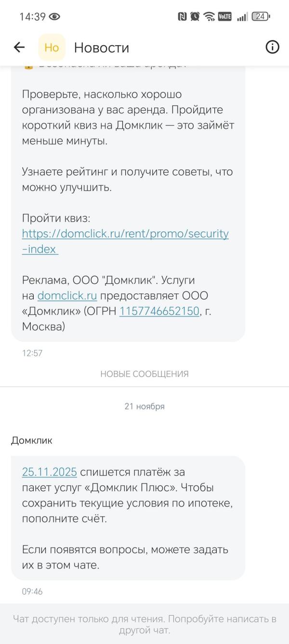Open the channel info screen

[272, 47]
